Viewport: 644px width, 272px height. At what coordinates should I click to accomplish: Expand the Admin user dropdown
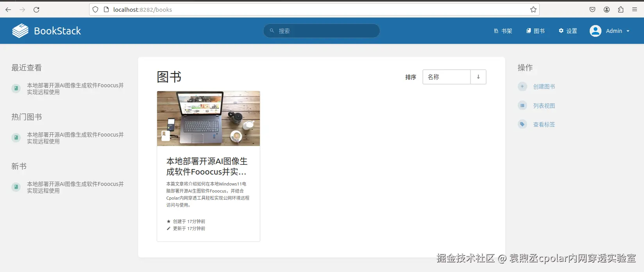coord(628,31)
